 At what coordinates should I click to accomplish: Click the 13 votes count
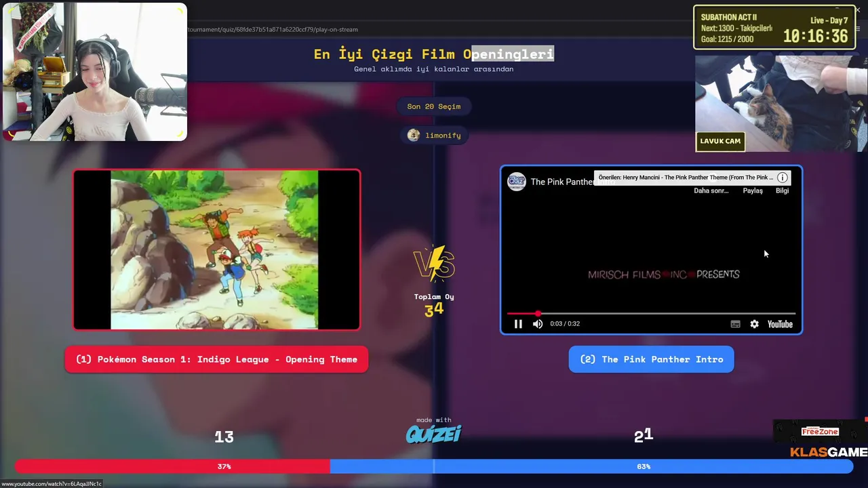[224, 437]
